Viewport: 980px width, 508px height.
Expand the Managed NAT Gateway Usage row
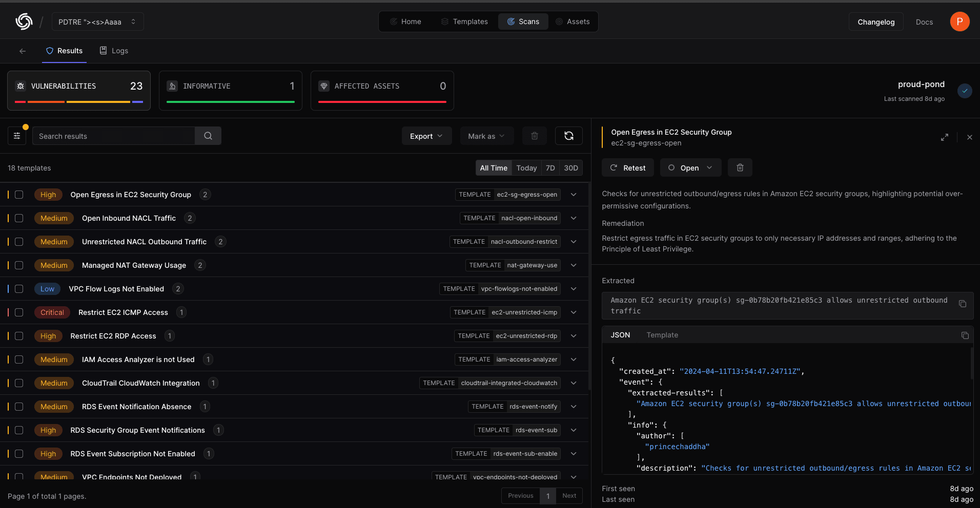574,265
